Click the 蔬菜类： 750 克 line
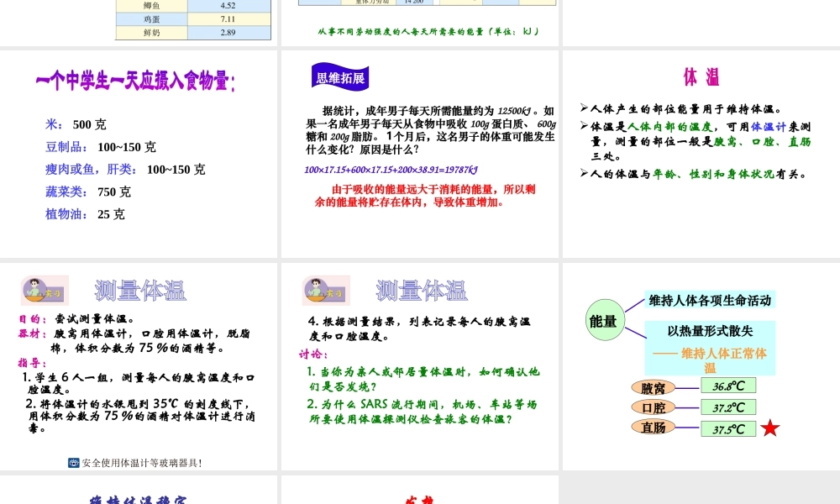This screenshot has height=504, width=840. click(x=88, y=192)
